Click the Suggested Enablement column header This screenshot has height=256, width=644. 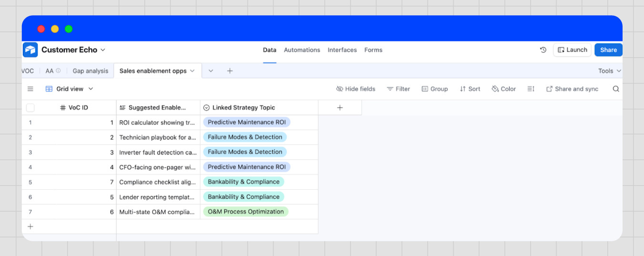tap(158, 108)
